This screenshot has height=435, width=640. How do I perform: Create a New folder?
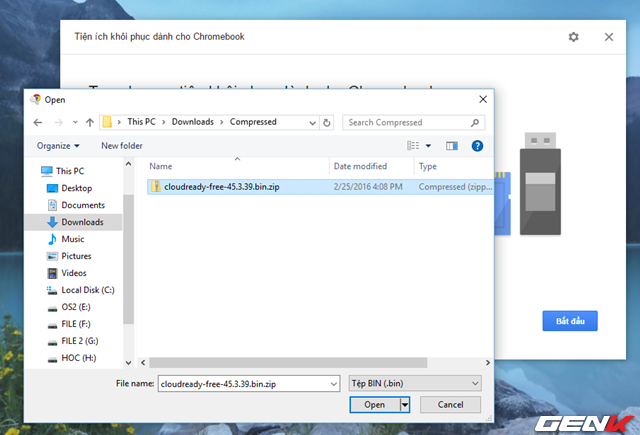[122, 146]
